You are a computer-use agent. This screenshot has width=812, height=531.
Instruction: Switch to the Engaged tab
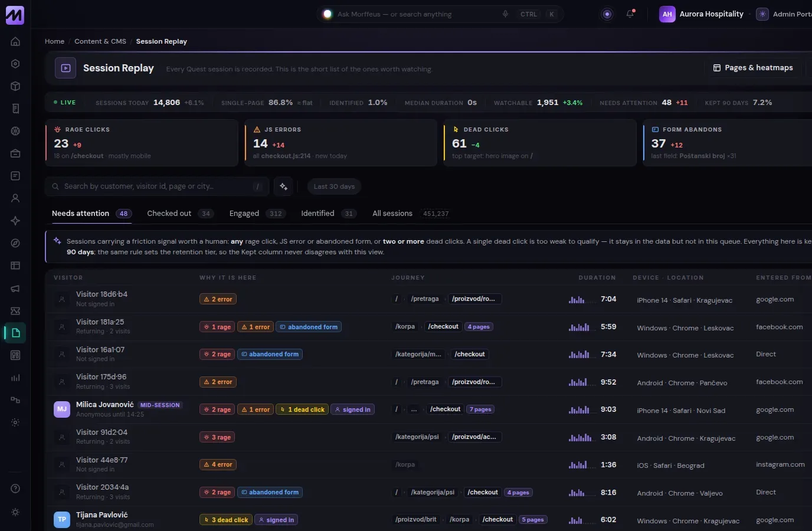(x=257, y=214)
